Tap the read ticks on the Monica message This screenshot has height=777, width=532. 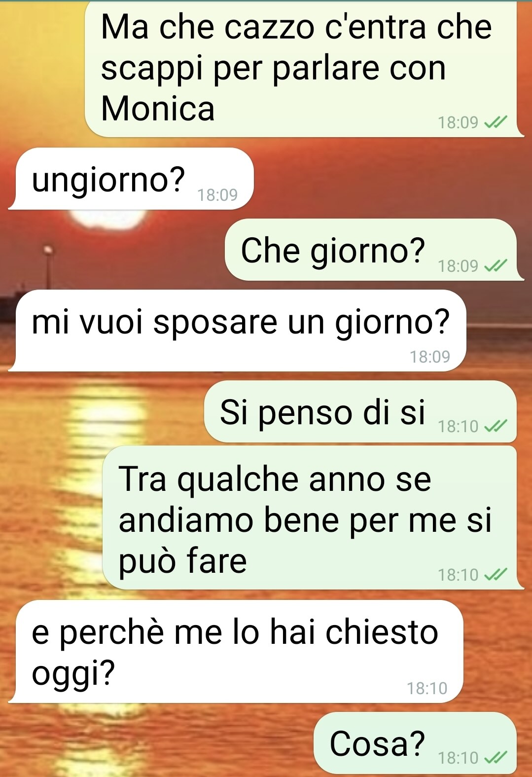pyautogui.click(x=496, y=122)
